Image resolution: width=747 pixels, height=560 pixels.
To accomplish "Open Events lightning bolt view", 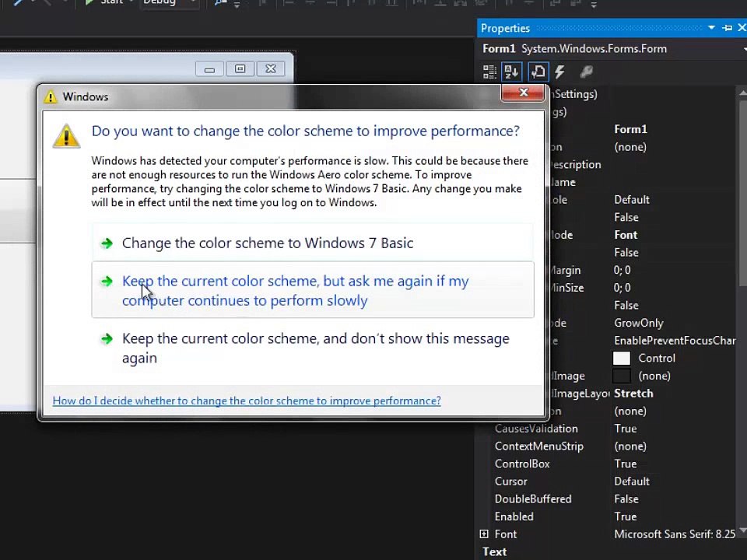I will (x=559, y=72).
